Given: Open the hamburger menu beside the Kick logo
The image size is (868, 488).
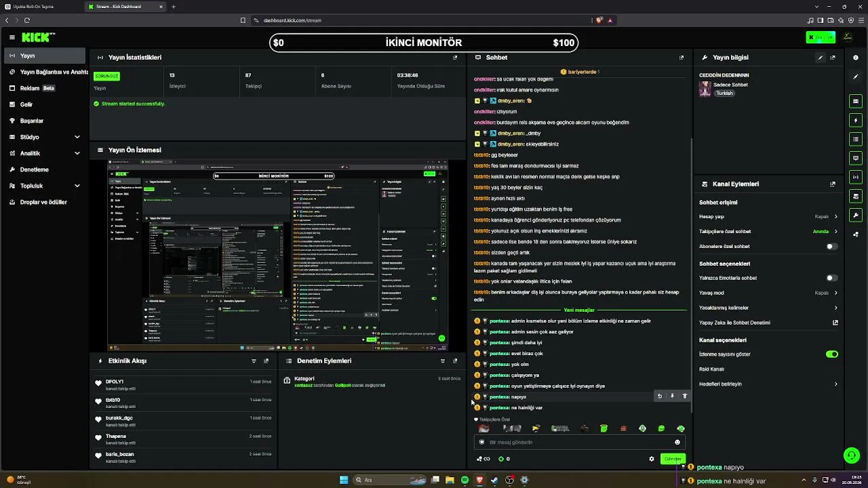Looking at the screenshot, I should [12, 37].
